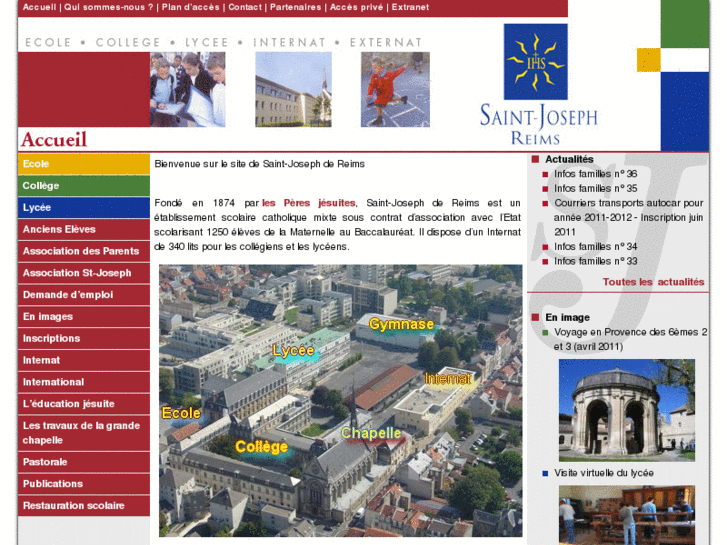The height and width of the screenshot is (545, 727).
Task: Click the header photo of child playing hopscotch
Action: [x=395, y=90]
